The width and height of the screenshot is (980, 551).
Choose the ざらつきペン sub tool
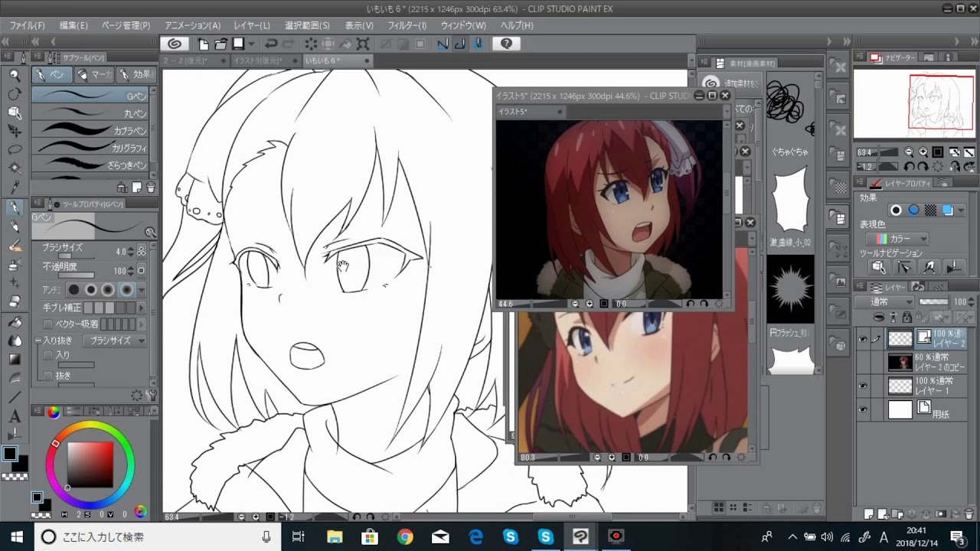pos(90,164)
